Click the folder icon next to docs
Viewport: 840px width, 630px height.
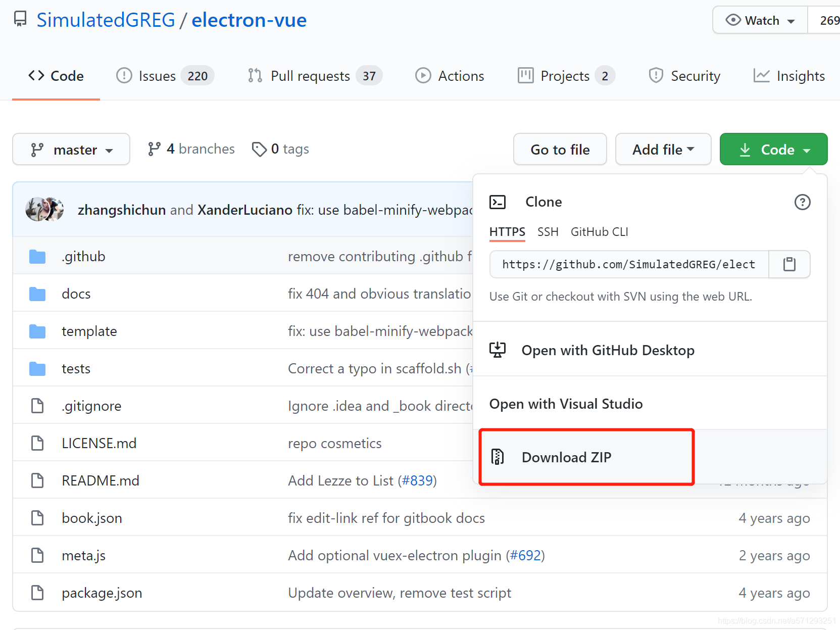[37, 294]
